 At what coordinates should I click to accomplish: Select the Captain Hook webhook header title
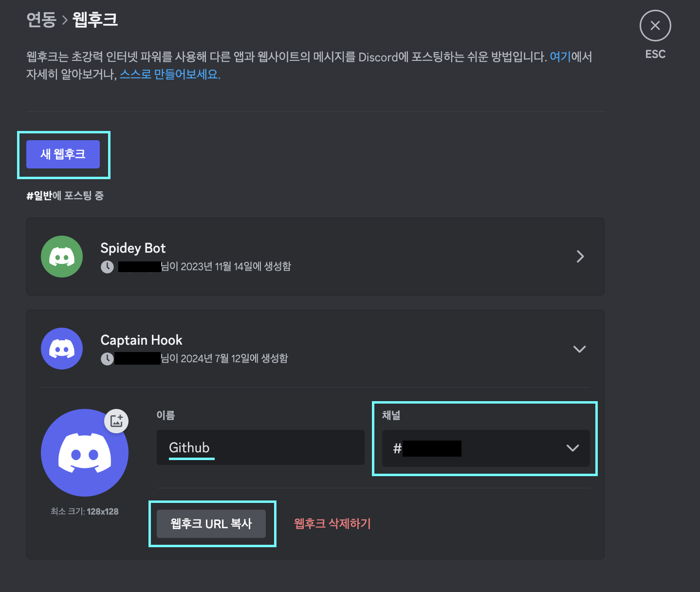point(141,340)
